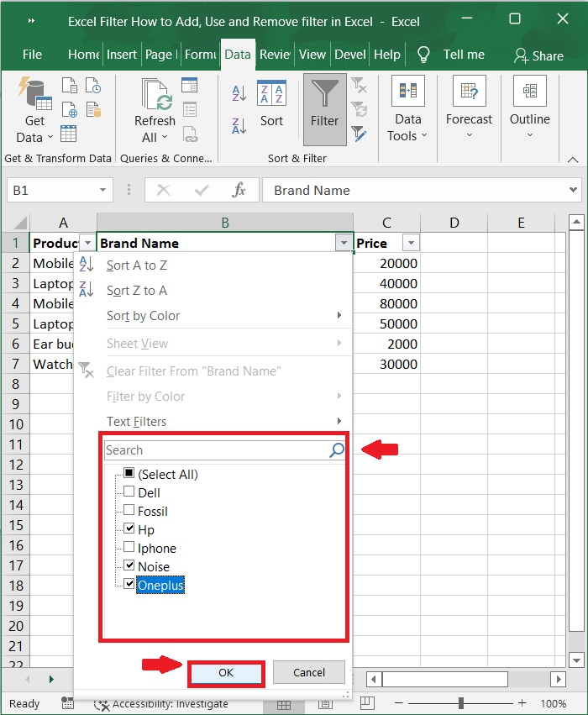The width and height of the screenshot is (588, 715).
Task: Switch to the Help tab
Action: (x=387, y=55)
